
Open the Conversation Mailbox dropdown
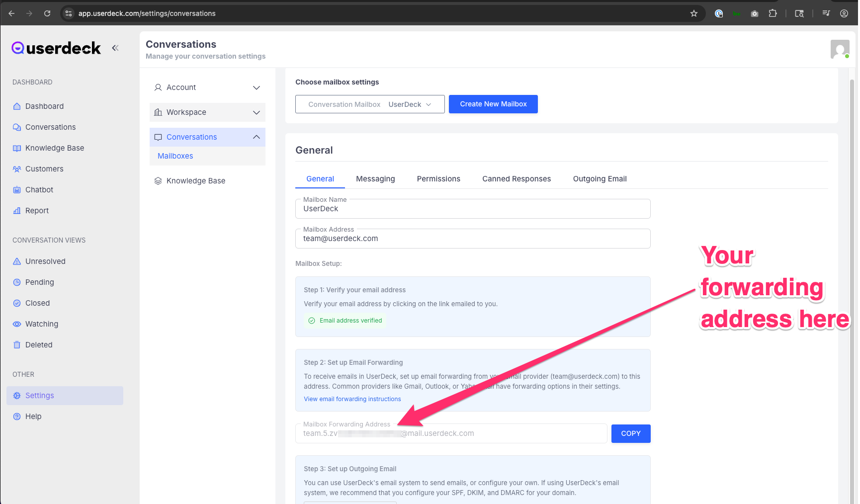(x=370, y=104)
